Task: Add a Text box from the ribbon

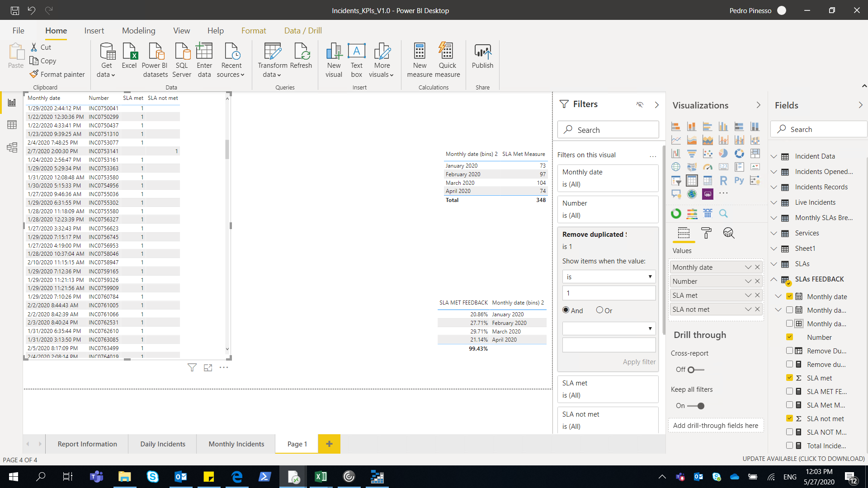Action: [x=357, y=60]
